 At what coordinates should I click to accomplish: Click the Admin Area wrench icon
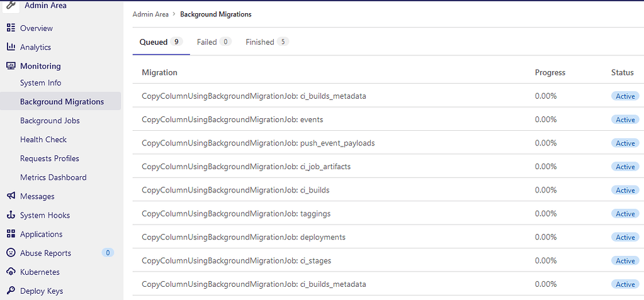11,6
